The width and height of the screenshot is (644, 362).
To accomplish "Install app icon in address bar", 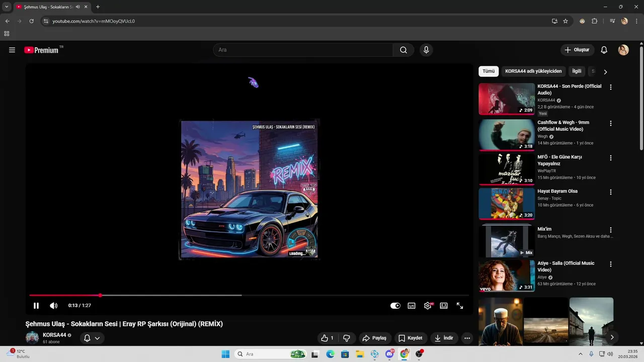I will (x=554, y=21).
